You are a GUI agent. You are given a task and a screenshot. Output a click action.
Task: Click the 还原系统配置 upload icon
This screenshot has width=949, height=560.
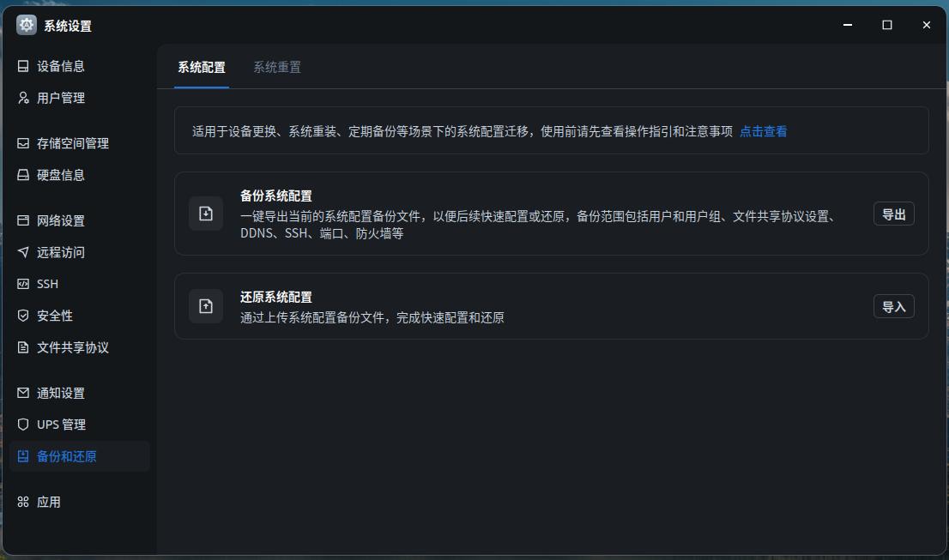[206, 306]
